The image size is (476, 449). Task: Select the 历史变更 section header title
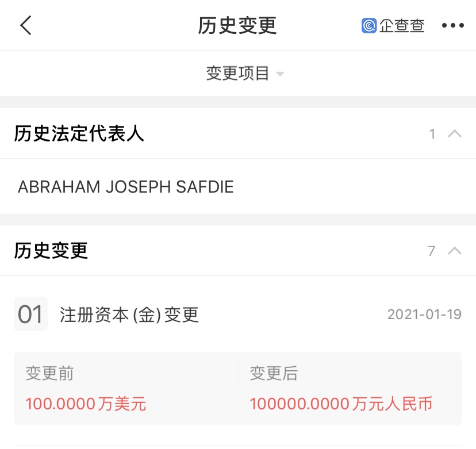[x=51, y=251]
